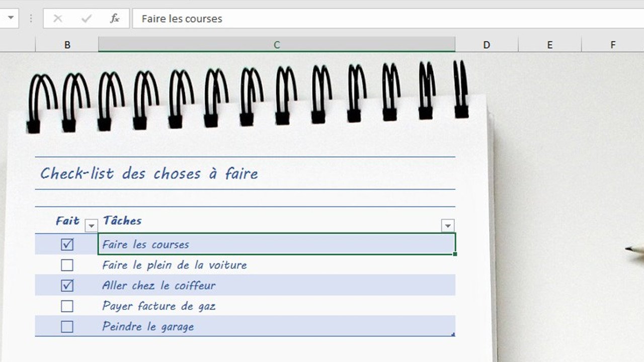Select column F header
Screen dimensions: 644x362
pos(613,45)
